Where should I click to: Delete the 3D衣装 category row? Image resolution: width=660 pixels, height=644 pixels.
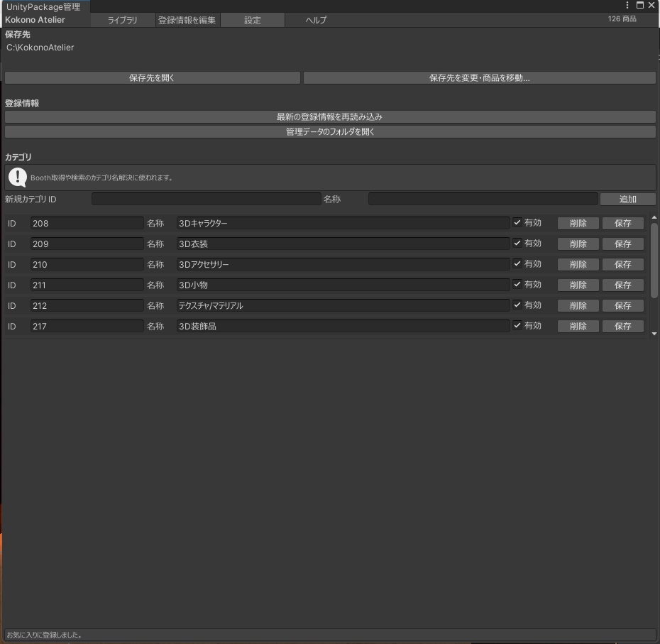tap(578, 244)
